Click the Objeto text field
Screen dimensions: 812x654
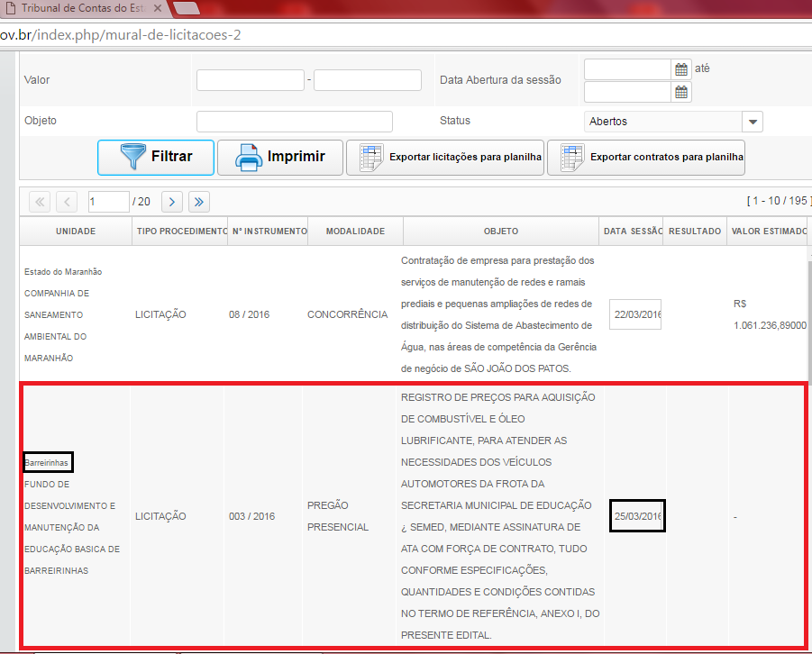[295, 122]
